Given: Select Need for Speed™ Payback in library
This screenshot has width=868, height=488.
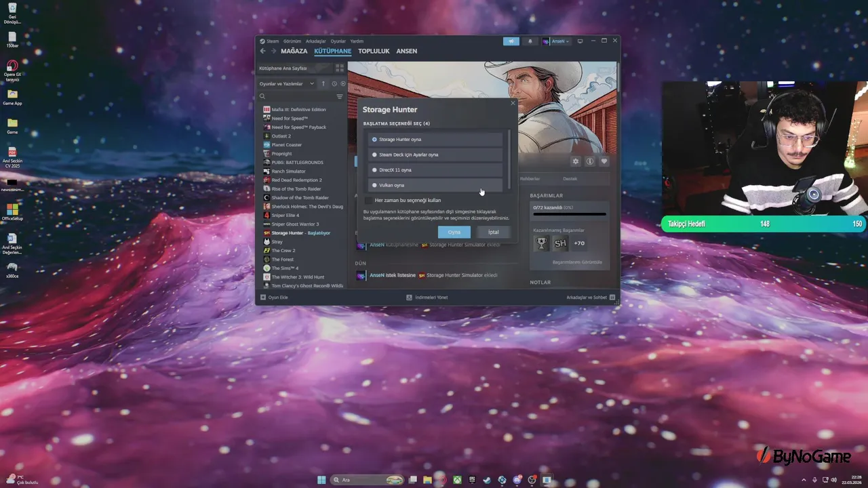Looking at the screenshot, I should pyautogui.click(x=299, y=127).
